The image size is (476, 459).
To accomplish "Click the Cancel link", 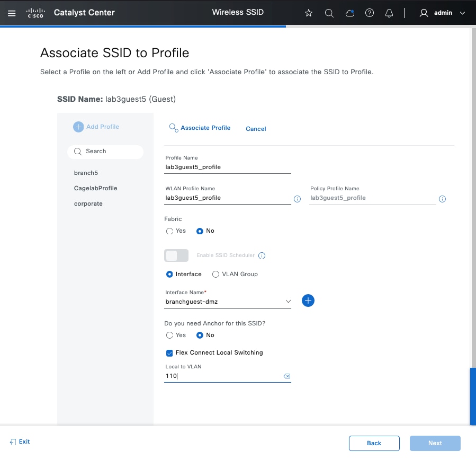I will (x=256, y=129).
